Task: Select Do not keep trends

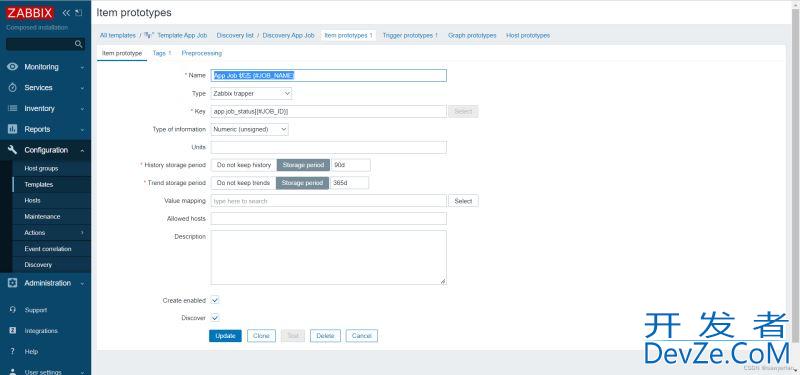Action: click(x=243, y=183)
